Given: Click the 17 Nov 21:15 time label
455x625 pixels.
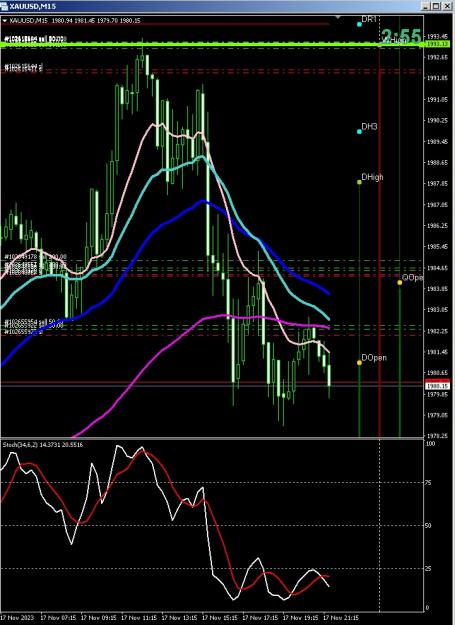Looking at the screenshot, I should 341,618.
